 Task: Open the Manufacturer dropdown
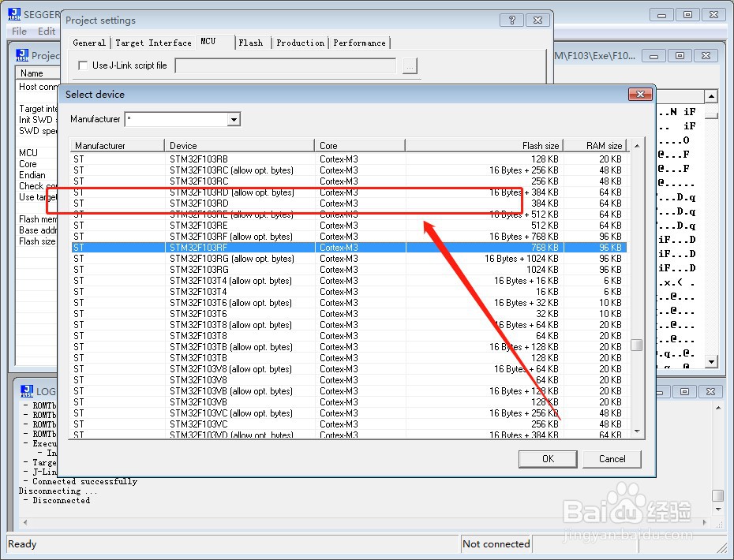(234, 120)
